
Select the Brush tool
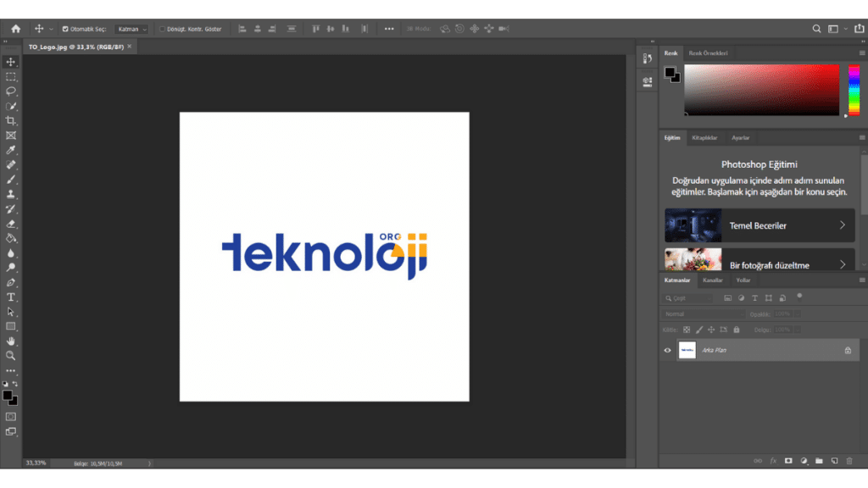click(x=10, y=180)
